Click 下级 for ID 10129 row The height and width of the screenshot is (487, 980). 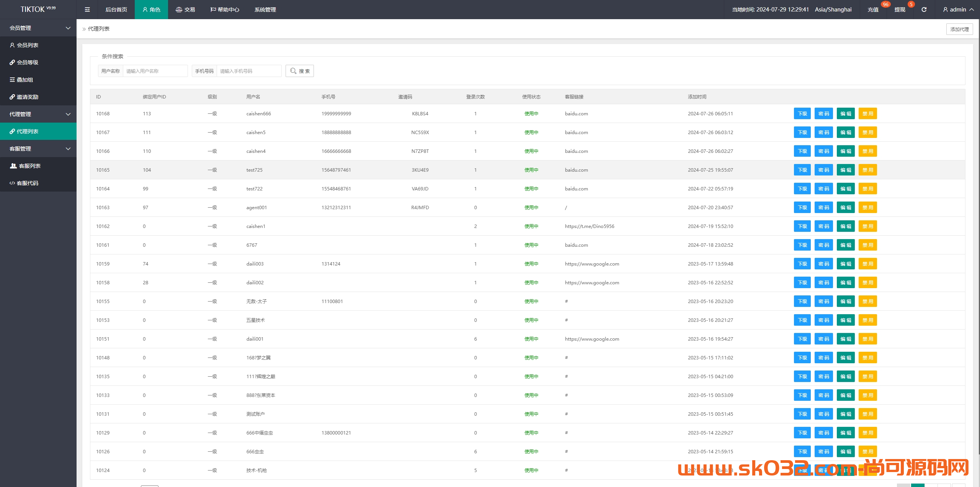tap(802, 433)
